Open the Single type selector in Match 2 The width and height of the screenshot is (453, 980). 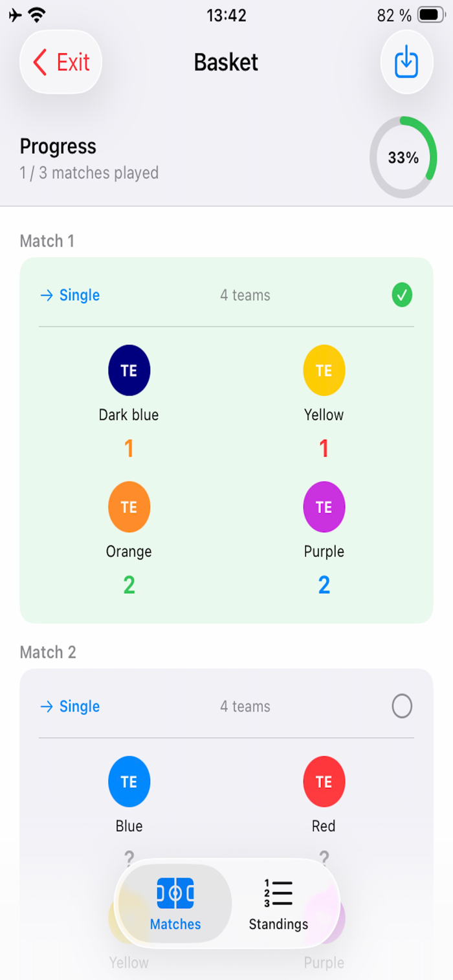click(x=70, y=706)
